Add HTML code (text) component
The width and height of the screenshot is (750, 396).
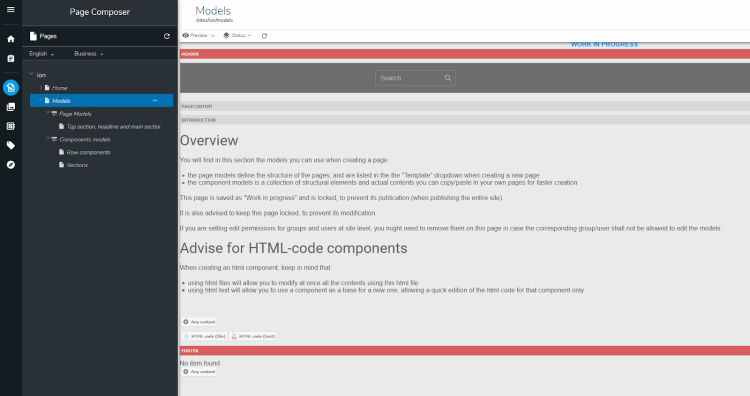(253, 336)
